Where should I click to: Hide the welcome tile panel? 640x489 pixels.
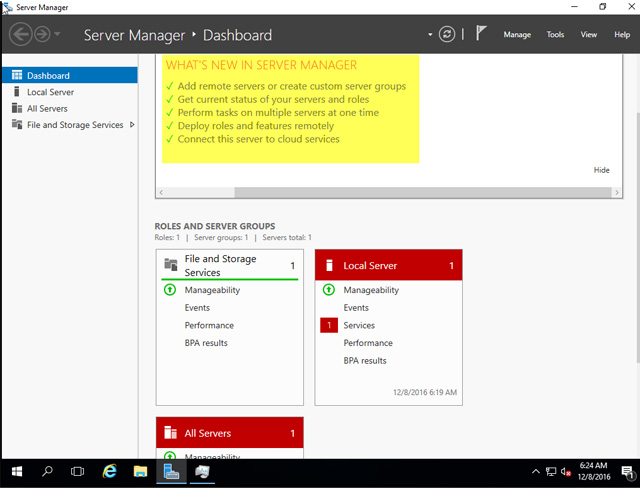(x=601, y=170)
